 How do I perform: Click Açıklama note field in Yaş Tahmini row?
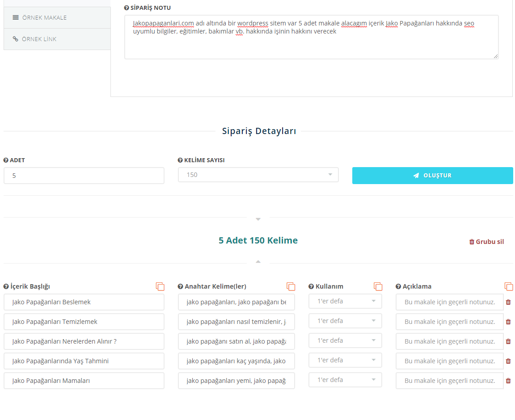450,361
